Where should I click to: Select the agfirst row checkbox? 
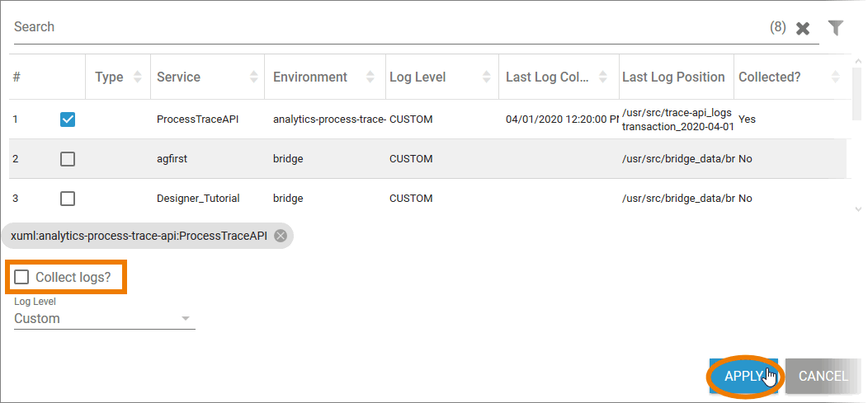coord(68,159)
